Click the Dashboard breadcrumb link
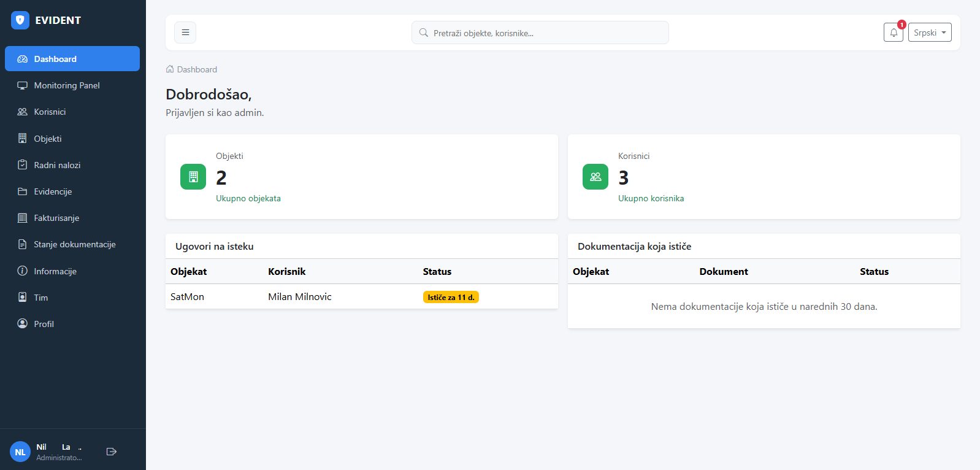 [197, 69]
